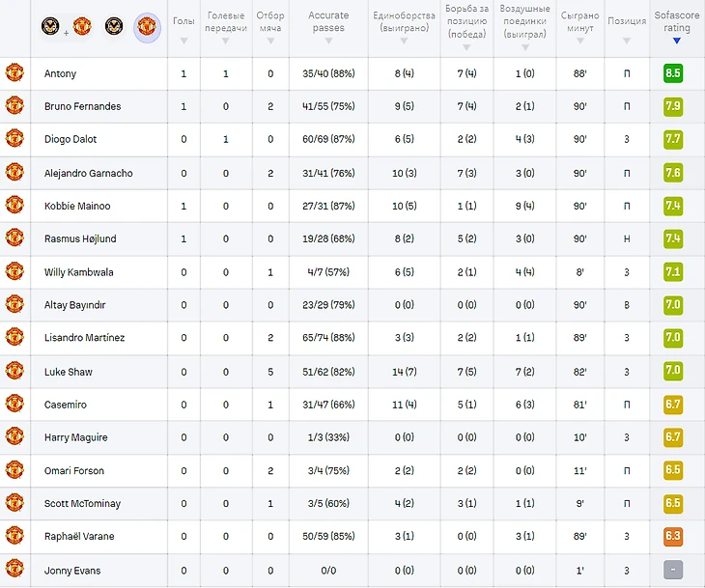Viewport: 705px width, 588px height.
Task: Open Bruno Fernandes player name link
Action: click(x=82, y=106)
